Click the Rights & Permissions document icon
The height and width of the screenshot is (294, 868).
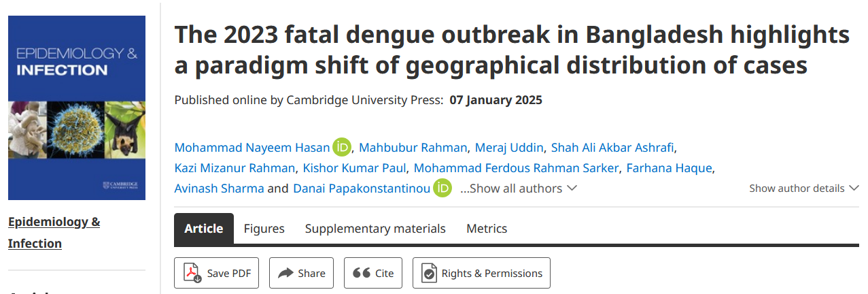429,273
